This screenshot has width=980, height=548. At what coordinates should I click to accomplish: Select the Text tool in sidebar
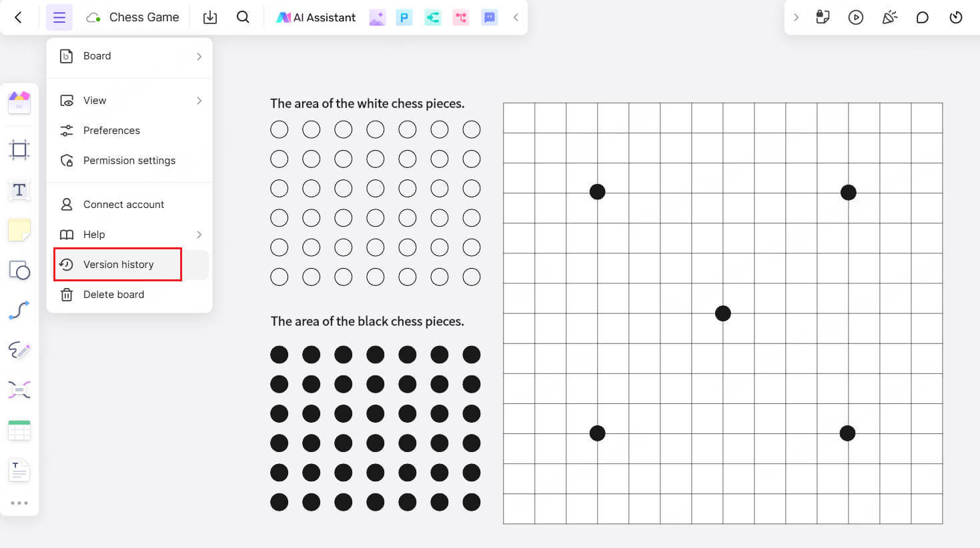(x=19, y=190)
